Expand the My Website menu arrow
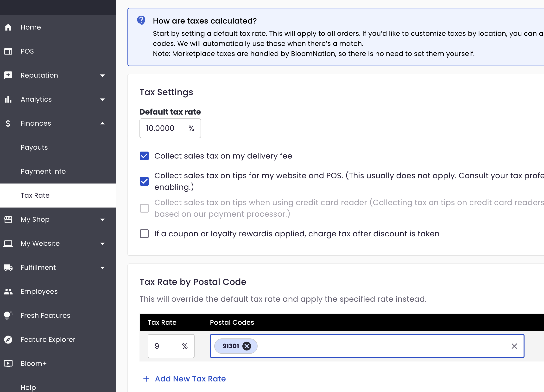Viewport: 544px width, 392px height. (x=102, y=244)
